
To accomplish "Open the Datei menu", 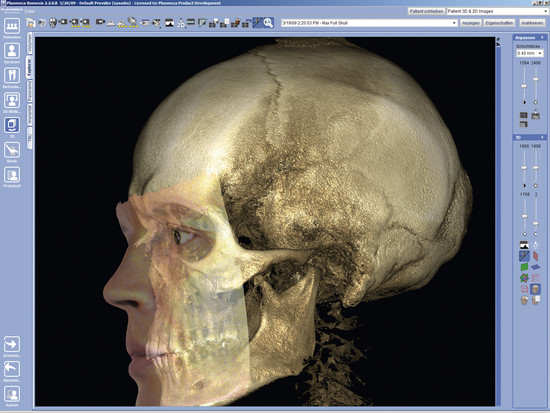I will coord(30,11).
